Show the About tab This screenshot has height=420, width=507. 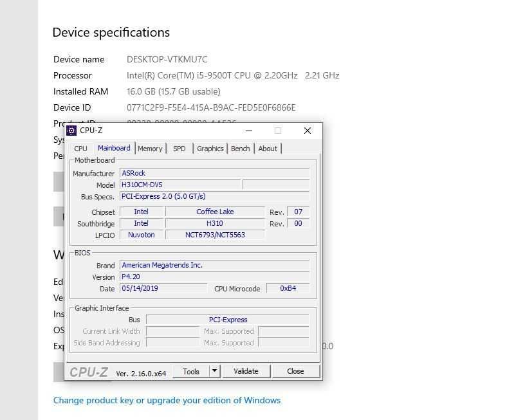268,149
